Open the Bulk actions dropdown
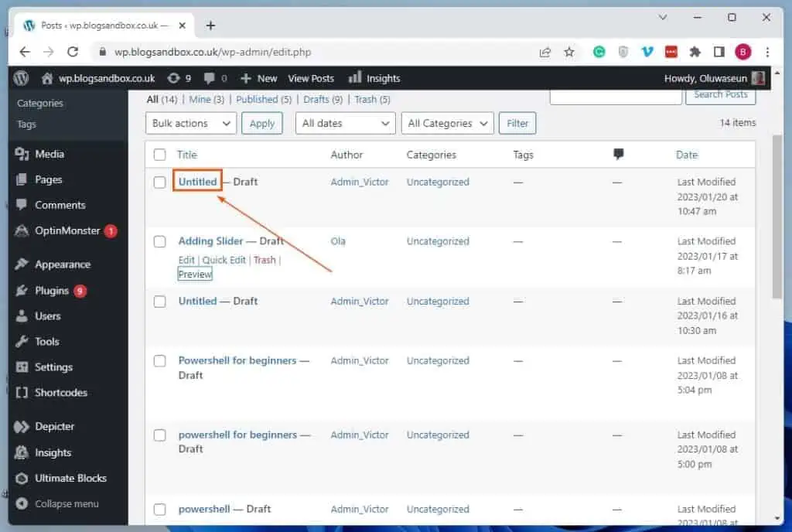This screenshot has height=532, width=792. pos(190,123)
